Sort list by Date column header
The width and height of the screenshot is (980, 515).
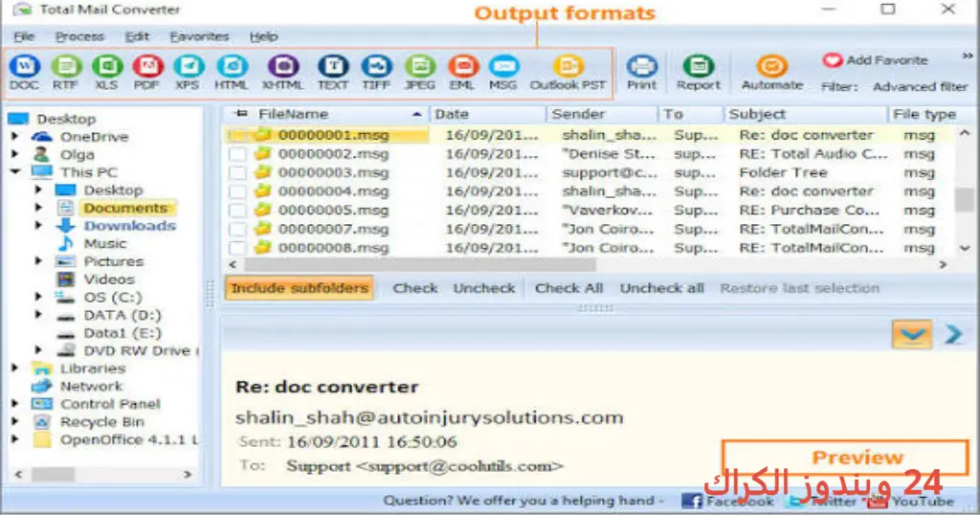pos(487,114)
